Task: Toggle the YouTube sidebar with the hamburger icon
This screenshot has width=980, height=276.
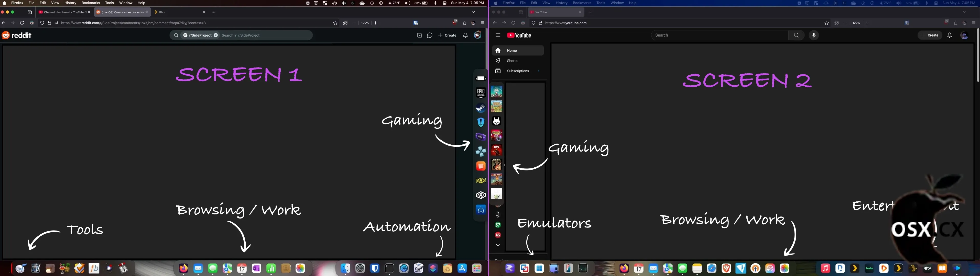Action: [498, 35]
